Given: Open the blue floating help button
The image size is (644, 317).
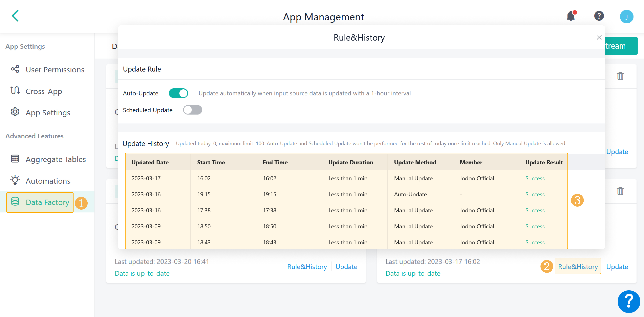Looking at the screenshot, I should tap(629, 302).
